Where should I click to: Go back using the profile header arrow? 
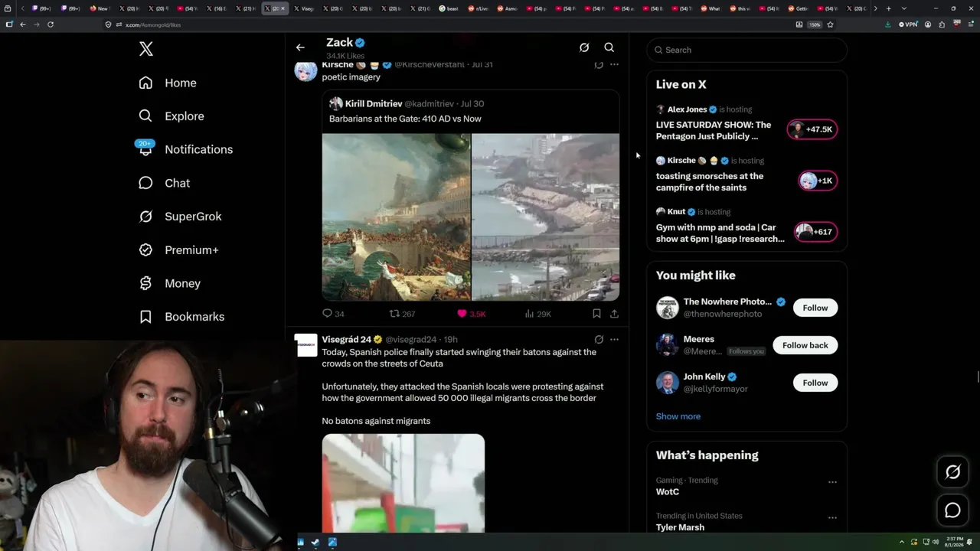click(300, 47)
